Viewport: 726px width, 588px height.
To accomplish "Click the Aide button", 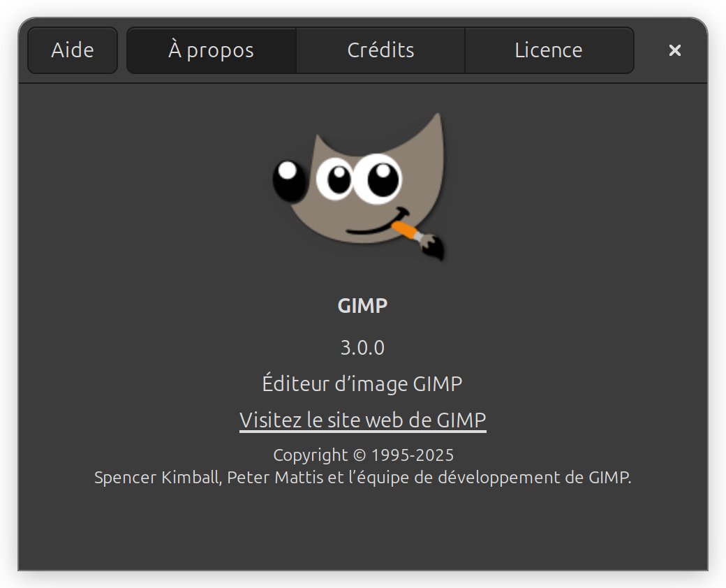I will [x=72, y=50].
